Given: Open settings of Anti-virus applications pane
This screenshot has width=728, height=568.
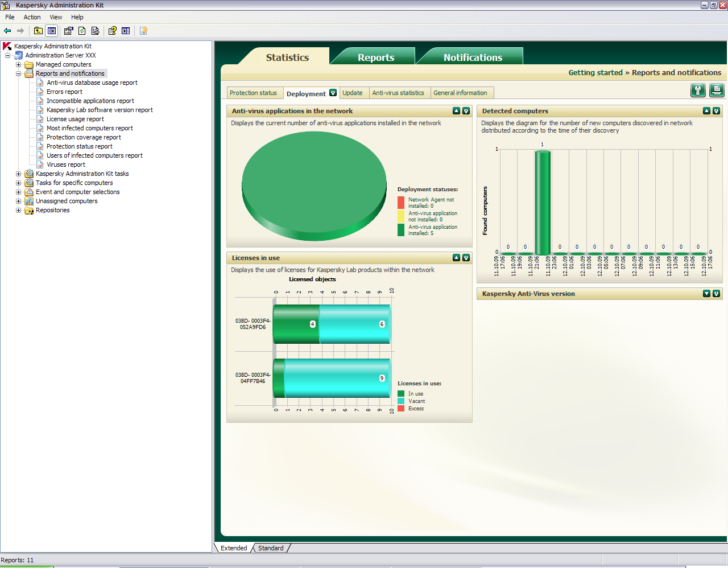Looking at the screenshot, I should point(466,111).
